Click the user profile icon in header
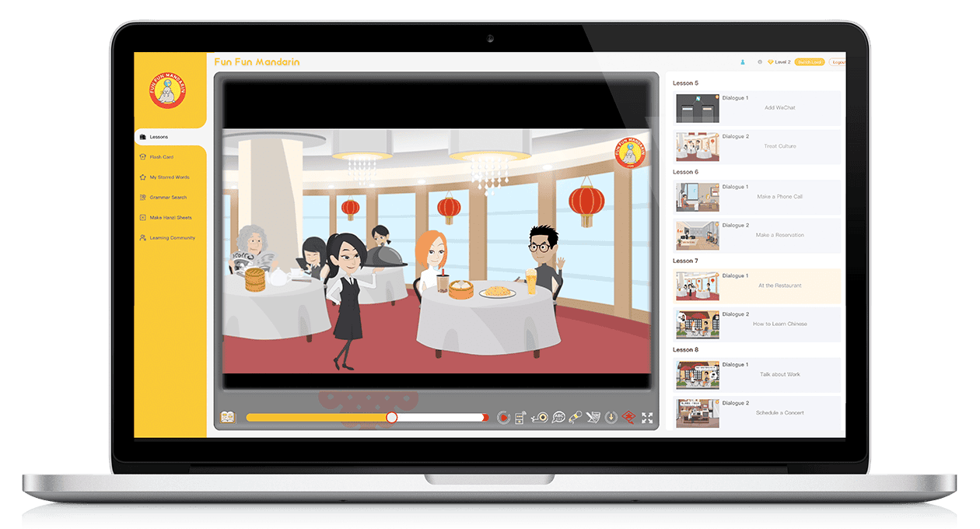The width and height of the screenshot is (980, 529). [743, 62]
